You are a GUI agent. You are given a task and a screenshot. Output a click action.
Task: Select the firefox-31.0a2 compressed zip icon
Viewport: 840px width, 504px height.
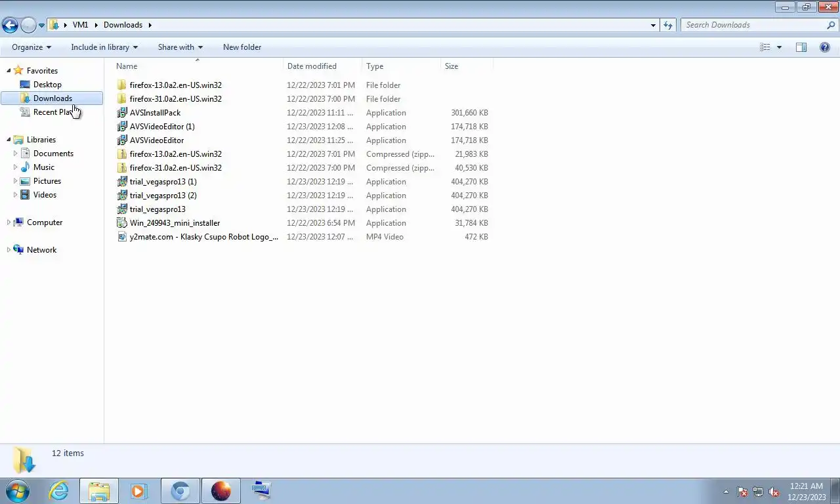(x=121, y=168)
